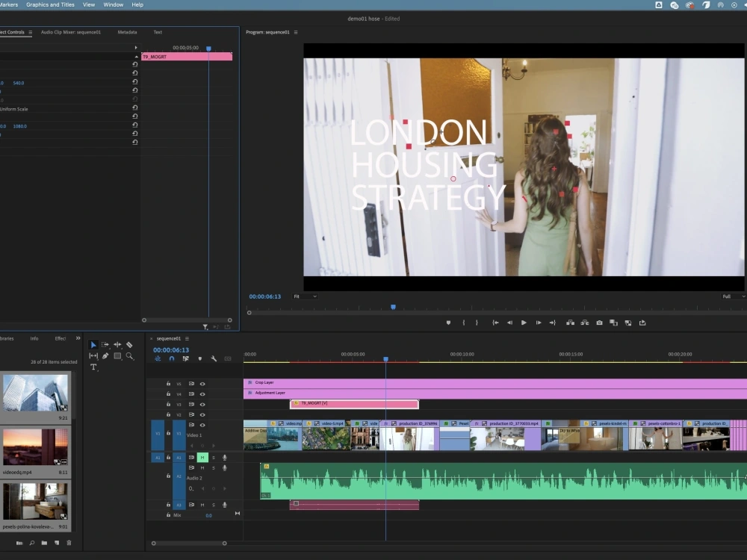The image size is (747, 560).
Task: Toggle Video 1 track output eye
Action: click(x=202, y=426)
